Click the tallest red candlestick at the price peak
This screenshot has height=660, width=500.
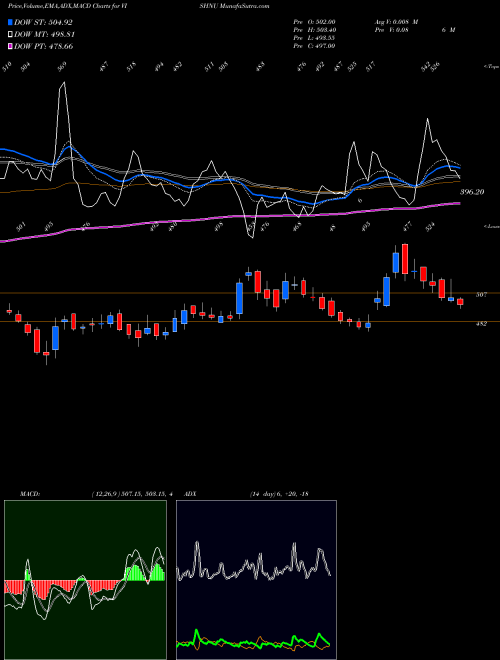405,259
